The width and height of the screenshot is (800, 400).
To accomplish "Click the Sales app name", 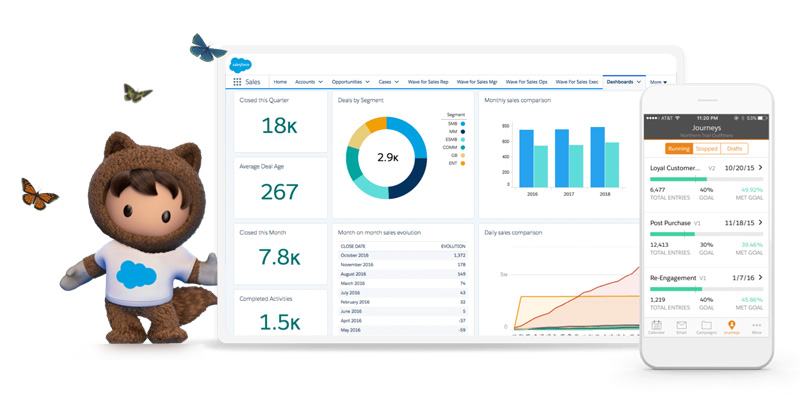I will (x=253, y=82).
